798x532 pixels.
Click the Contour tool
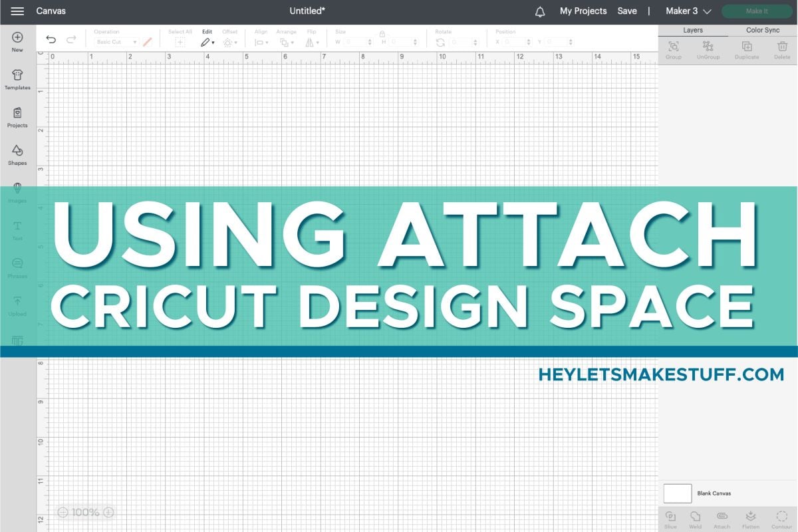coord(781,519)
